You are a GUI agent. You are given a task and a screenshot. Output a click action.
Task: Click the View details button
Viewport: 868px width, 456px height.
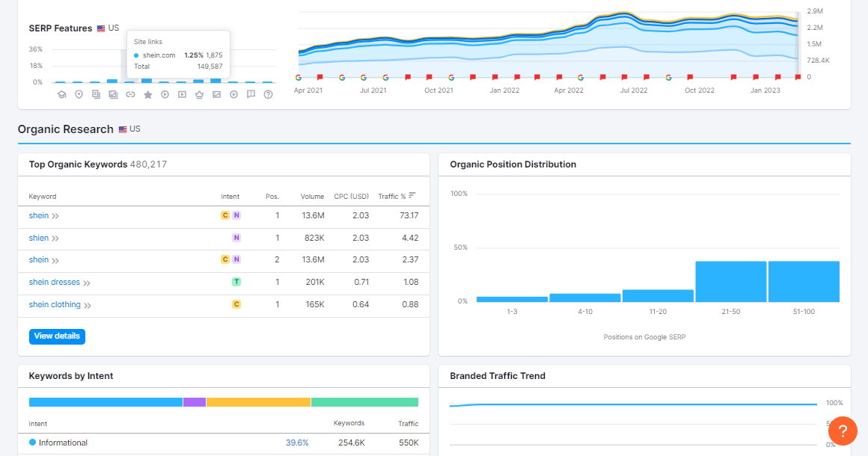pyautogui.click(x=57, y=336)
